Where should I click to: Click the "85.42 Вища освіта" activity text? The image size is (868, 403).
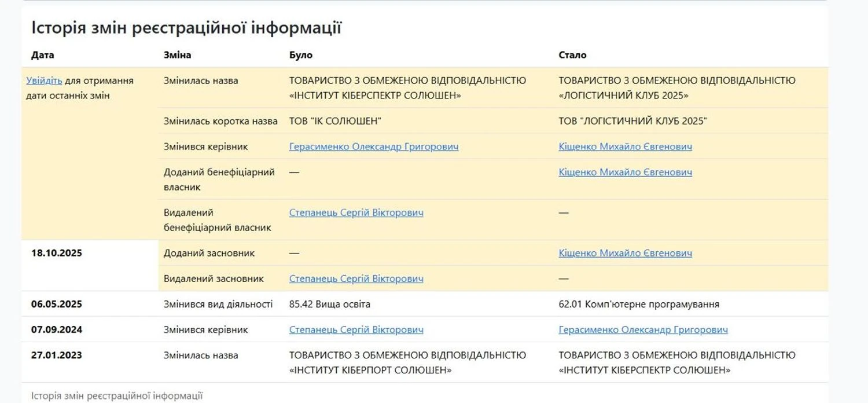click(329, 304)
